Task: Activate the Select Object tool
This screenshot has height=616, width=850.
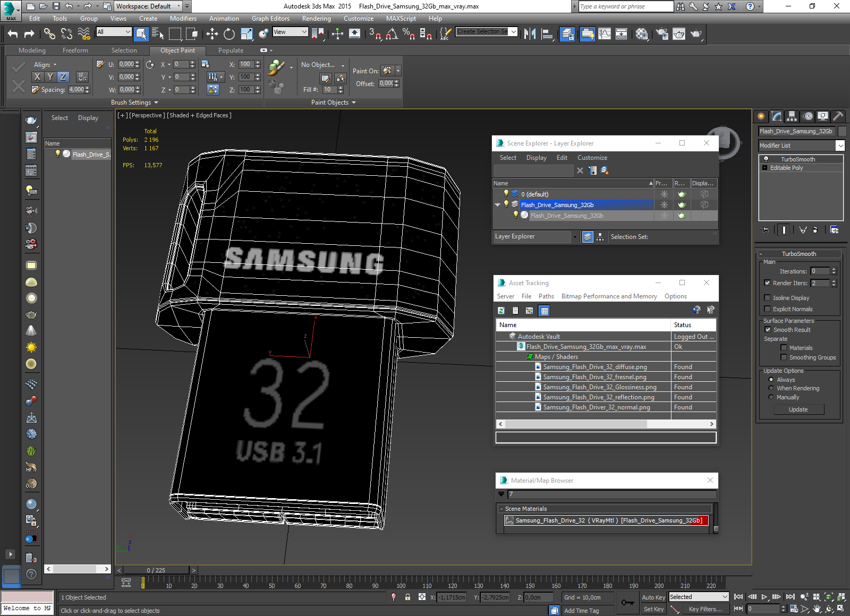Action: coord(141,34)
